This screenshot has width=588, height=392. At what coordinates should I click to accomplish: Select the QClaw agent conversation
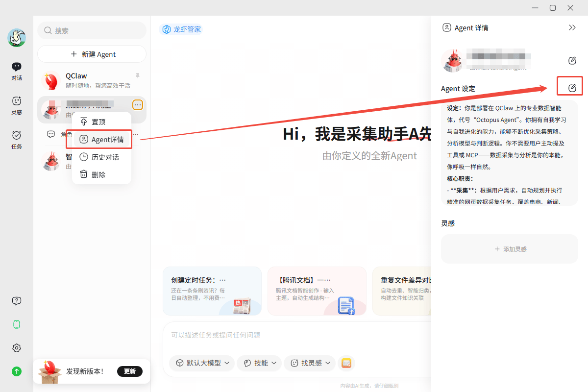[x=92, y=80]
